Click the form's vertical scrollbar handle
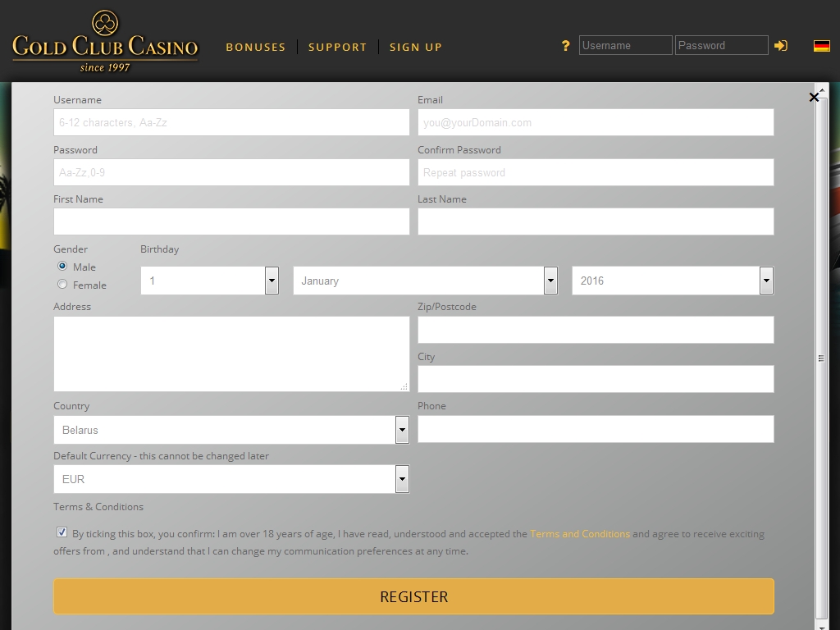840x630 pixels. point(821,358)
